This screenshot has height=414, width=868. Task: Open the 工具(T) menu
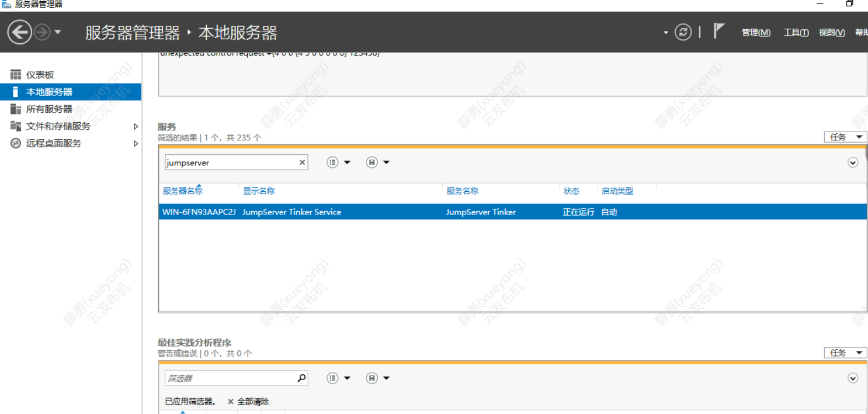click(796, 33)
